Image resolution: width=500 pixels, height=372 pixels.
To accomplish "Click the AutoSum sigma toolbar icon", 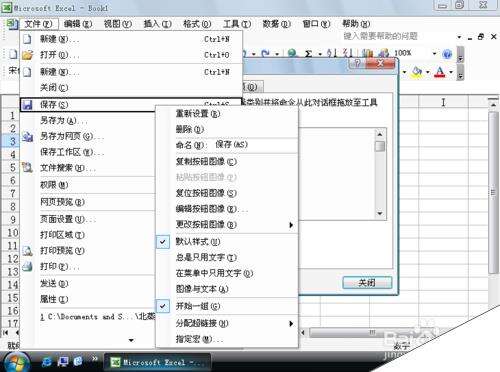I will pos(309,53).
